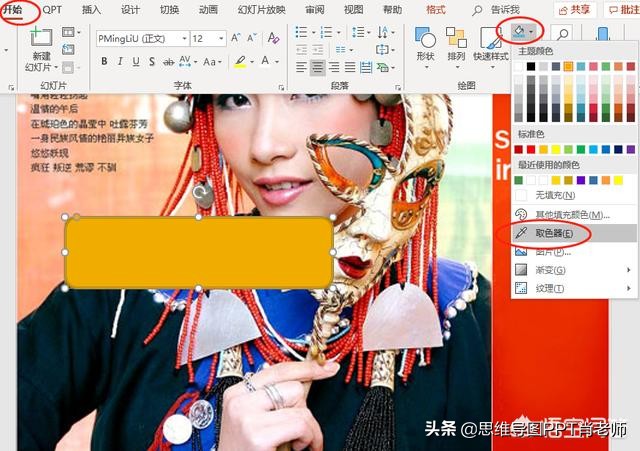Open the 幻灯片放映 tab
Viewport: 640px width, 451px height.
tap(261, 10)
